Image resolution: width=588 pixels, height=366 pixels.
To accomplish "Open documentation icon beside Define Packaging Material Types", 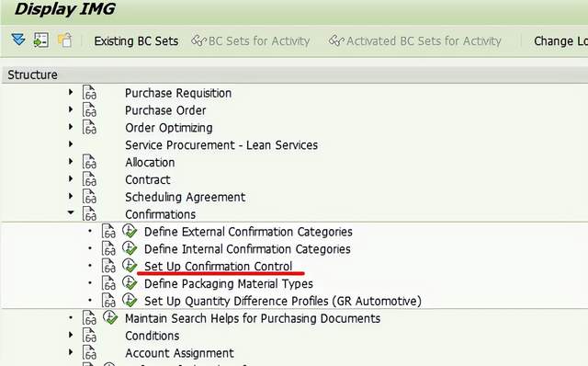I will click(108, 283).
